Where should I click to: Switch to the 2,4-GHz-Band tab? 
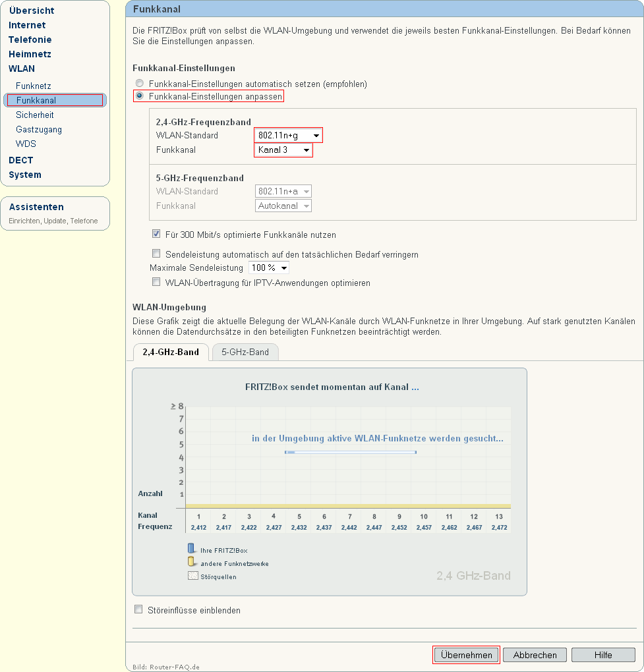[171, 352]
